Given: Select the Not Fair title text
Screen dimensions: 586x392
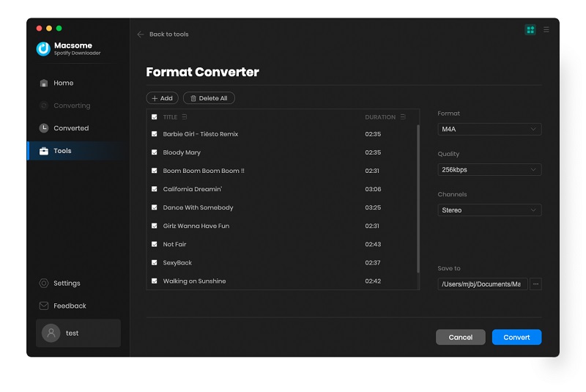Looking at the screenshot, I should 174,244.
